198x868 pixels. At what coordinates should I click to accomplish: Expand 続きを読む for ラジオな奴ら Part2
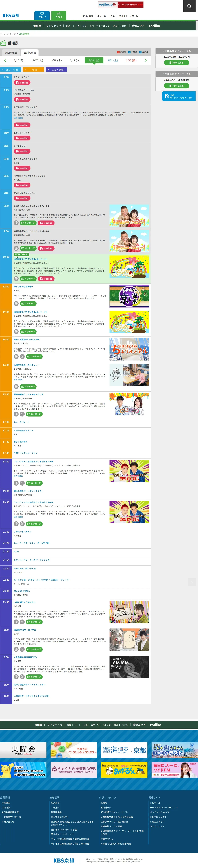18,517
